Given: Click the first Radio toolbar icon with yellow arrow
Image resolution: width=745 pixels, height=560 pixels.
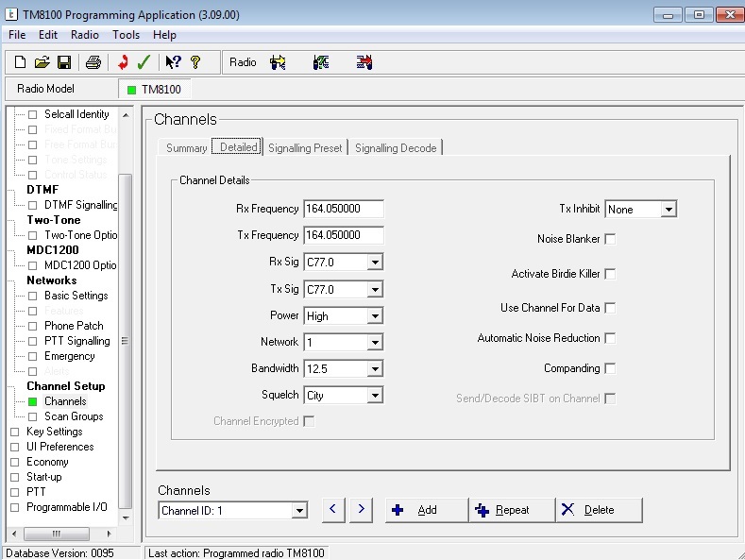Looking at the screenshot, I should 278,62.
